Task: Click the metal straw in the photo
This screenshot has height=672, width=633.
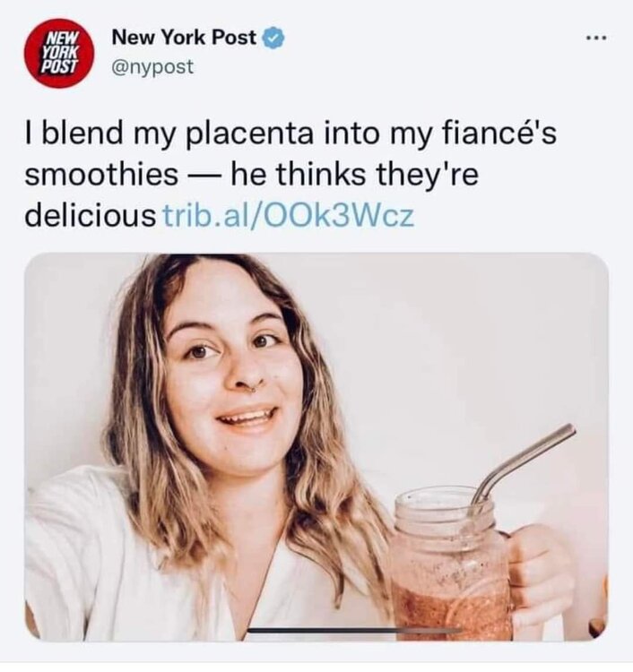Action: [523, 463]
